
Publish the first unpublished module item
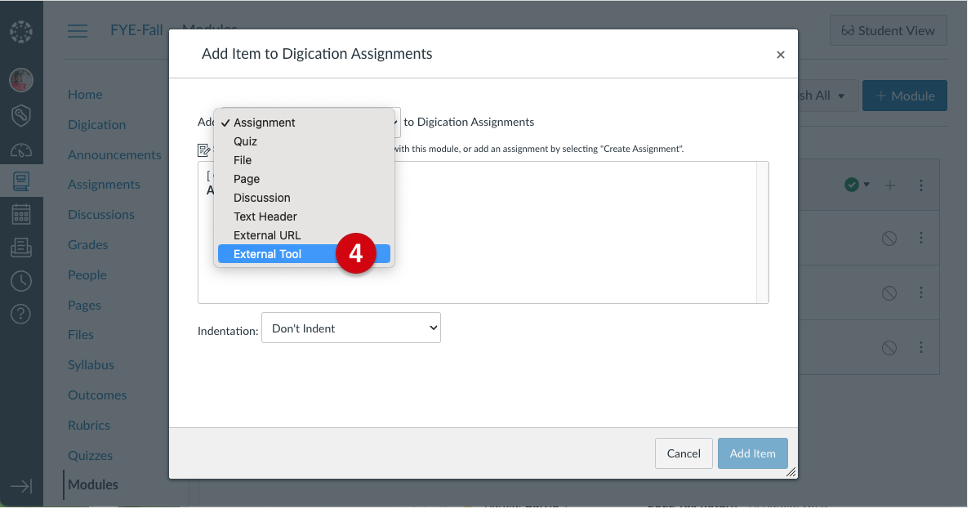[x=889, y=238]
